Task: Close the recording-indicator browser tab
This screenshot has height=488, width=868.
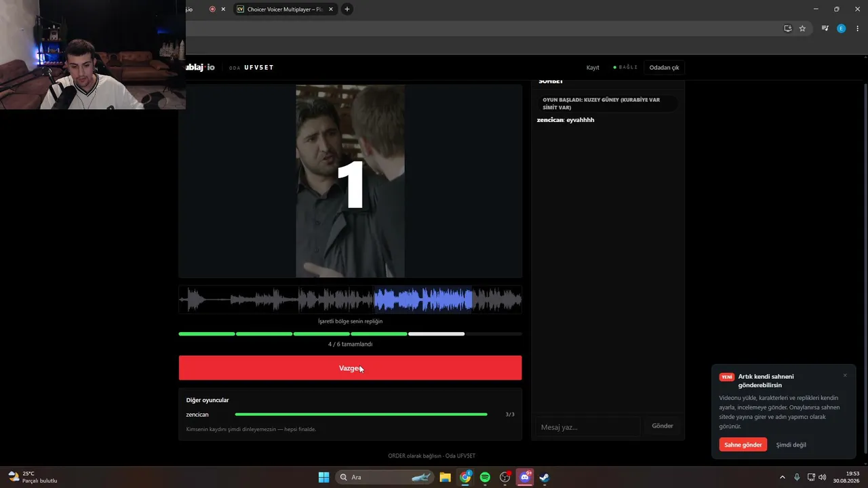Action: pyautogui.click(x=223, y=9)
